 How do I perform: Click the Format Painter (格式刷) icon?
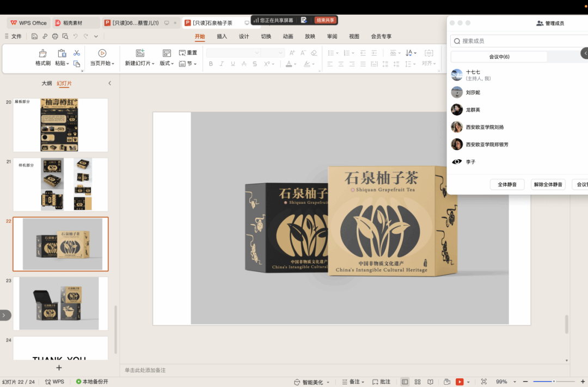pos(42,53)
